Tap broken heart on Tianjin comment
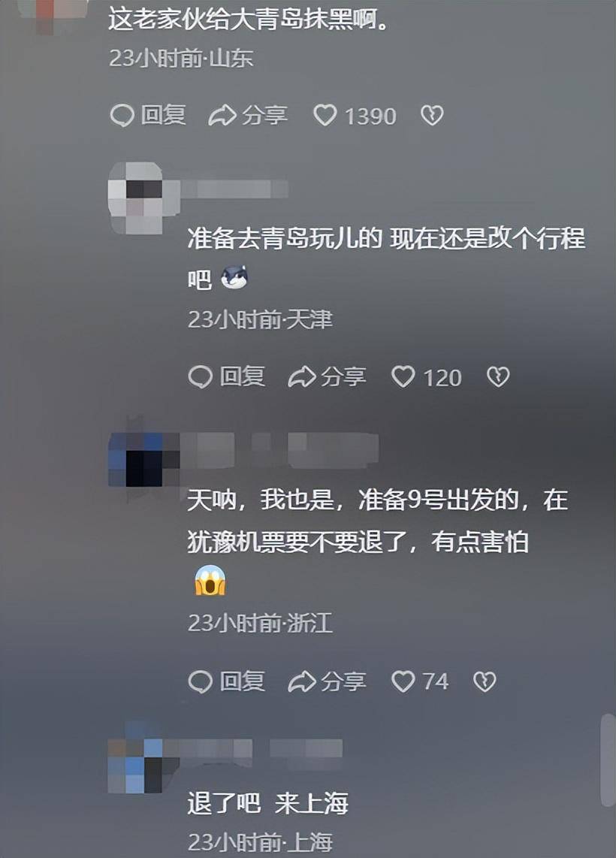The height and width of the screenshot is (858, 616). click(x=498, y=377)
